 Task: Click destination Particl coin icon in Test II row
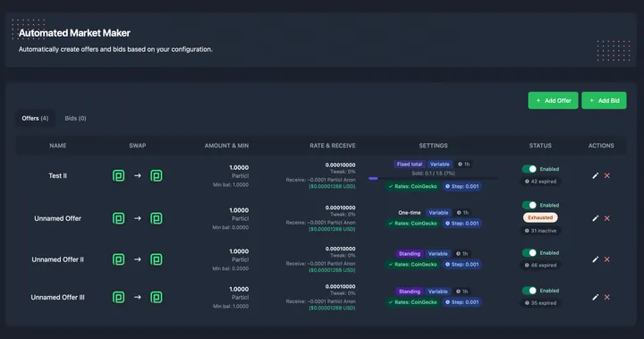click(x=156, y=176)
